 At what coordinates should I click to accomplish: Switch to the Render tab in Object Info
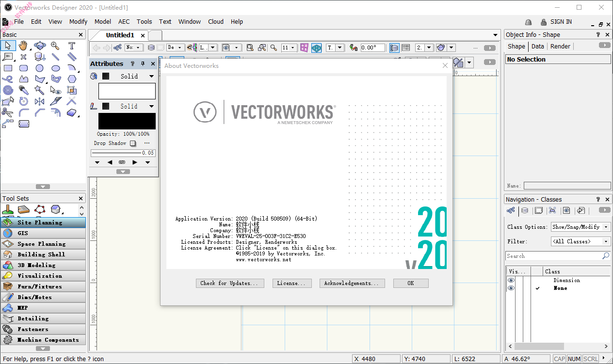(x=560, y=46)
